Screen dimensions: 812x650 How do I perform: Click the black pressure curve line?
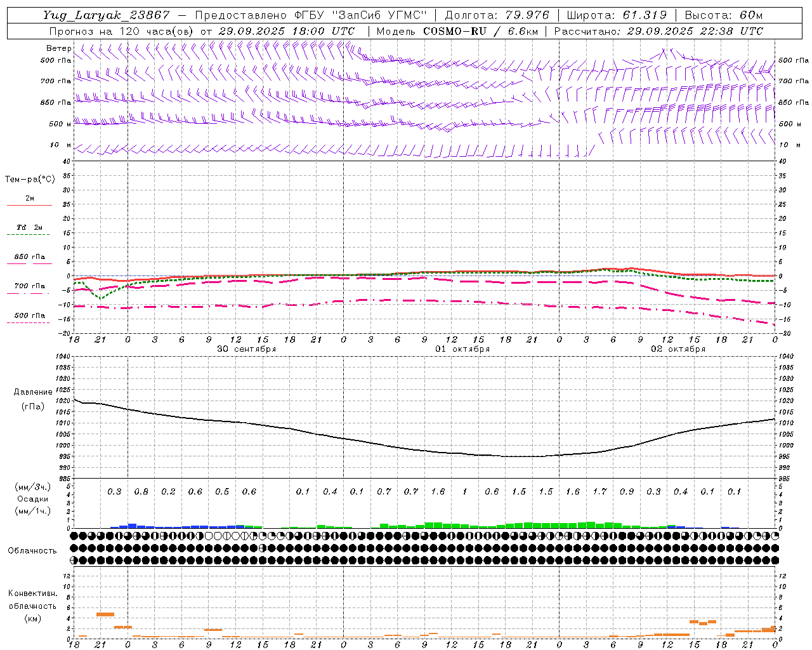tap(424, 450)
